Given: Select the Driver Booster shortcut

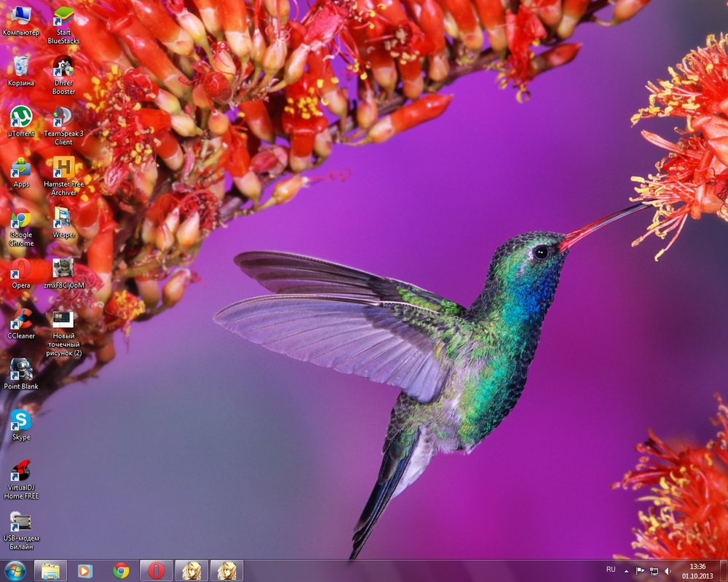Looking at the screenshot, I should click(63, 66).
